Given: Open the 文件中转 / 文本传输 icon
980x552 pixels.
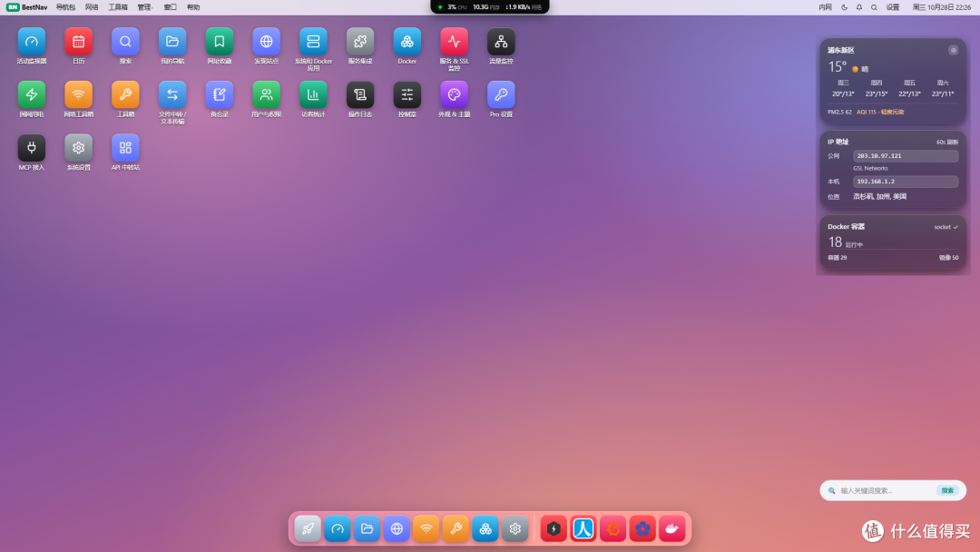Looking at the screenshot, I should click(172, 95).
